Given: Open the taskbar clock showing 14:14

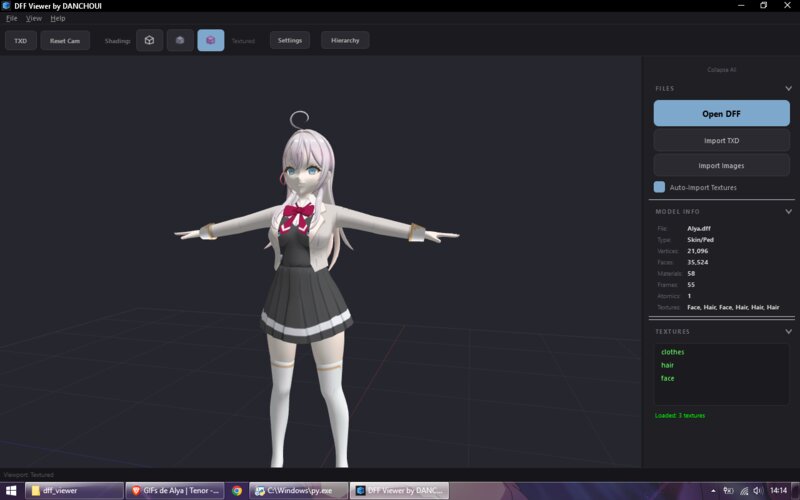Looking at the screenshot, I should click(x=779, y=491).
